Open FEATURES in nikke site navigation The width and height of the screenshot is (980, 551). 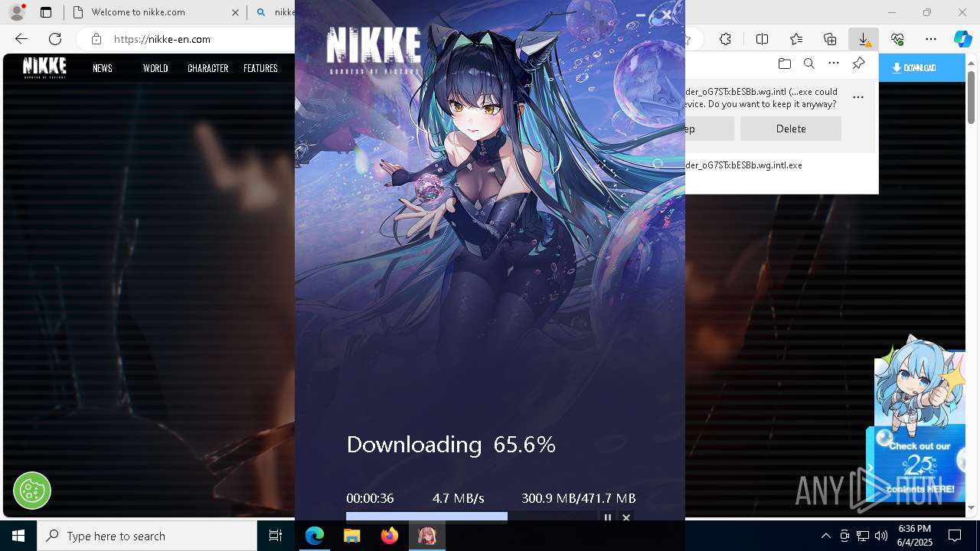tap(260, 68)
